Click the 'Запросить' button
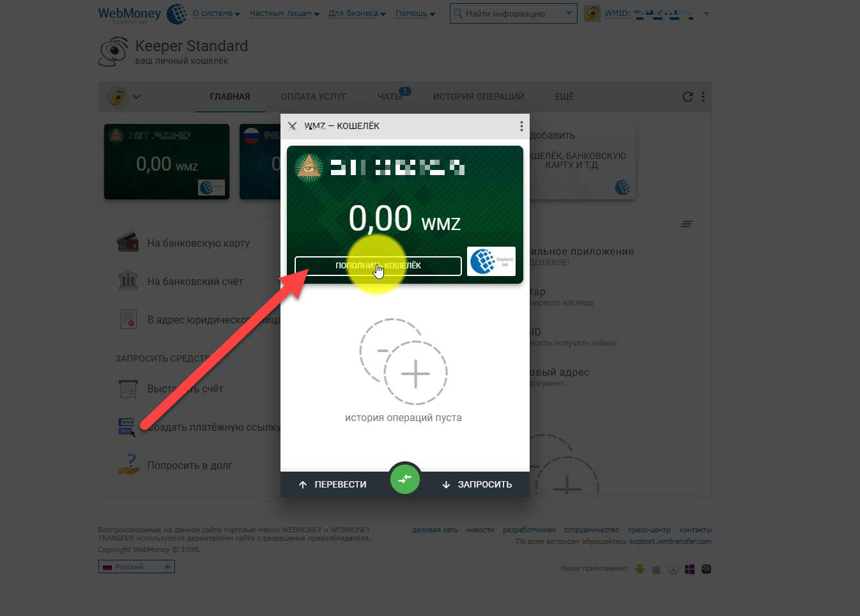The height and width of the screenshot is (616, 860). pyautogui.click(x=477, y=484)
